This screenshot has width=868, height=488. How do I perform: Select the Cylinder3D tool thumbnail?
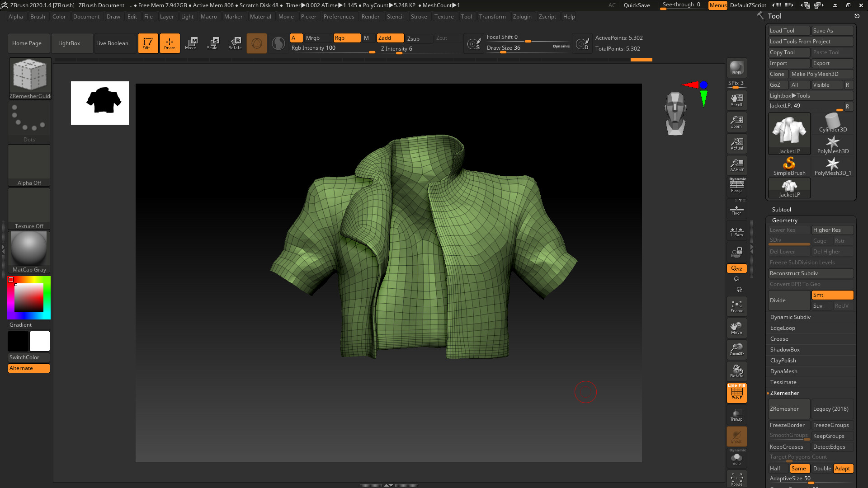833,123
